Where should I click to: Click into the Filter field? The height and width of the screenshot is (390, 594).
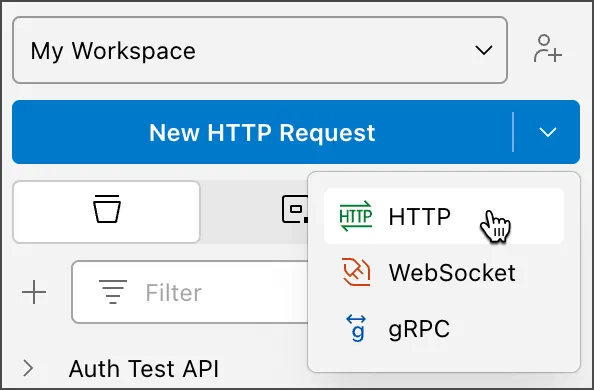tap(189, 292)
